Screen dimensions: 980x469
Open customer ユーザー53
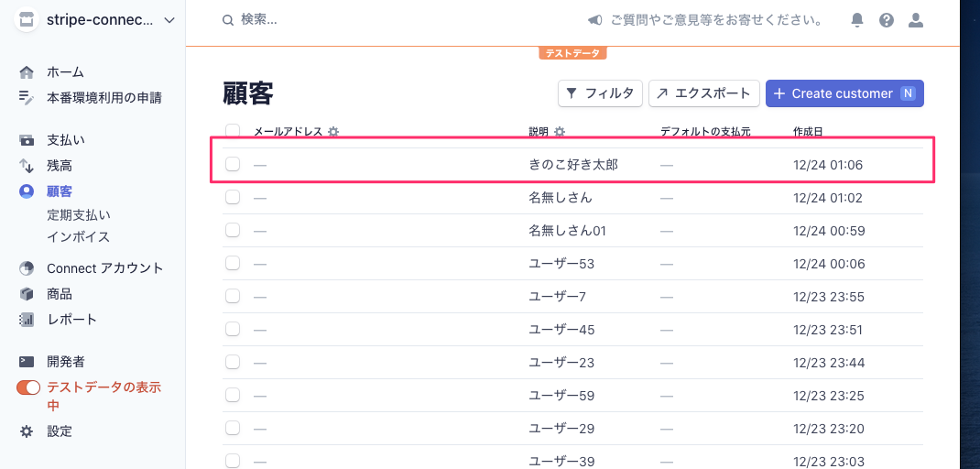tap(561, 264)
